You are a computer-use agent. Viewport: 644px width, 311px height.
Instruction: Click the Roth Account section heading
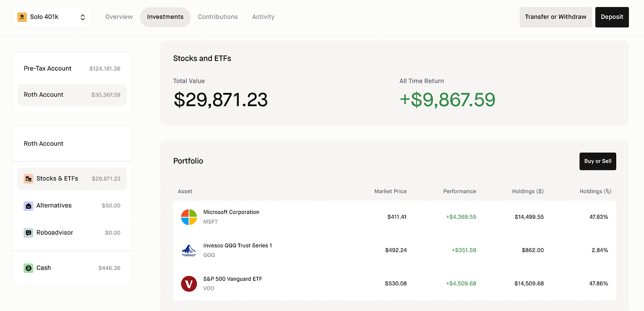pyautogui.click(x=43, y=144)
